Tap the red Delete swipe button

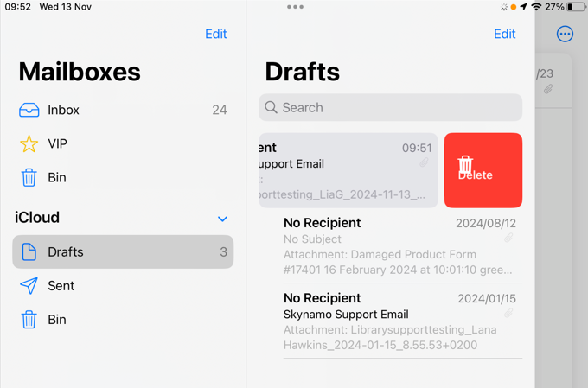click(483, 170)
